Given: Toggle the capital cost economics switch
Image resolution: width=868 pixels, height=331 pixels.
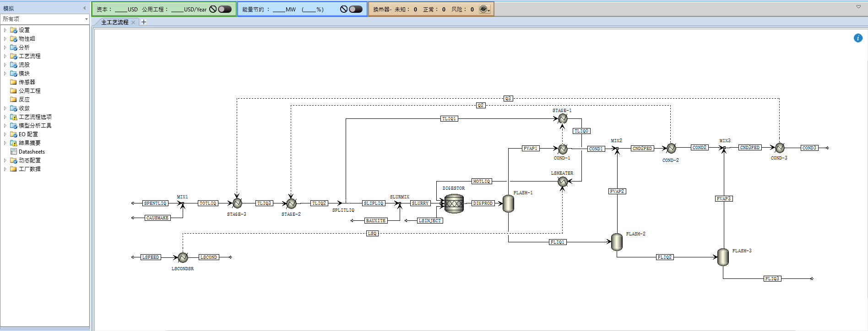Looking at the screenshot, I should (x=225, y=9).
